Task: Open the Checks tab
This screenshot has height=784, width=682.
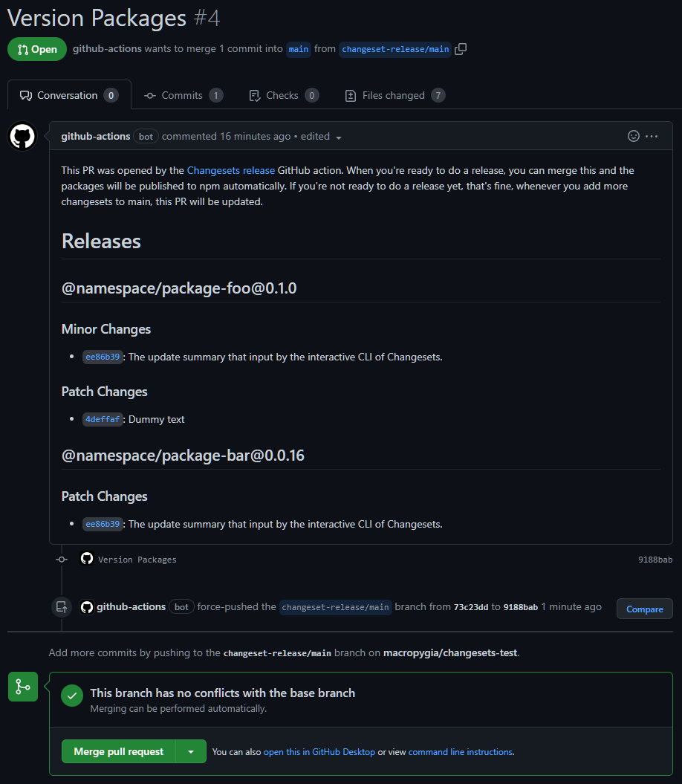Action: (284, 95)
